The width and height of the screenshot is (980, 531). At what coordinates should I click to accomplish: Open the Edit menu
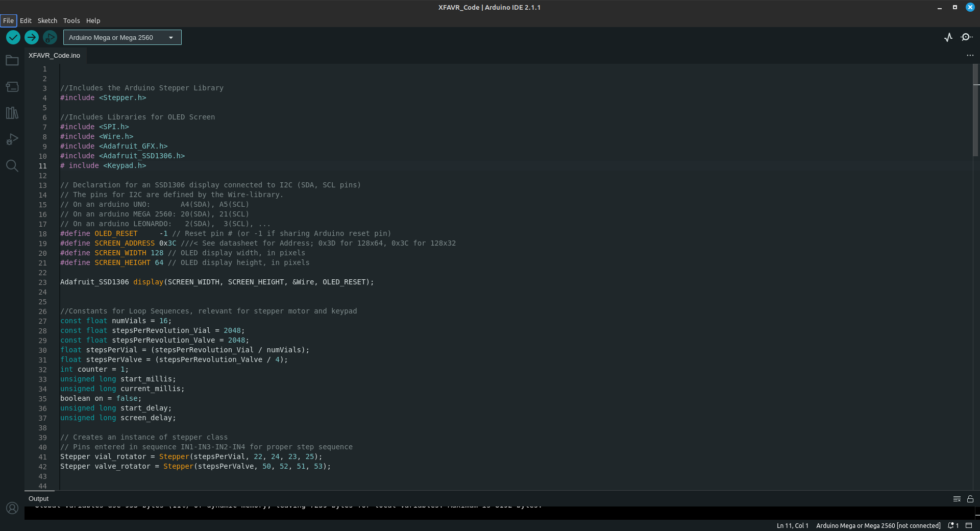pos(26,20)
